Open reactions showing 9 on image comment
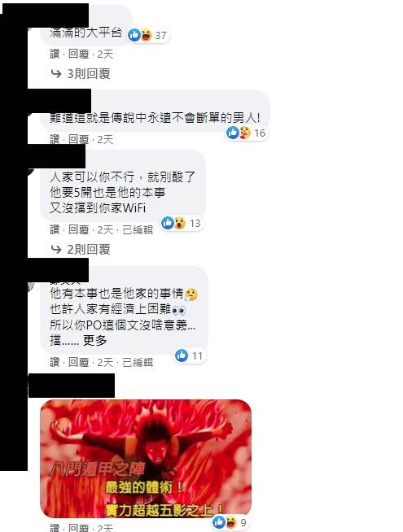The height and width of the screenshot is (532, 403). tap(230, 521)
